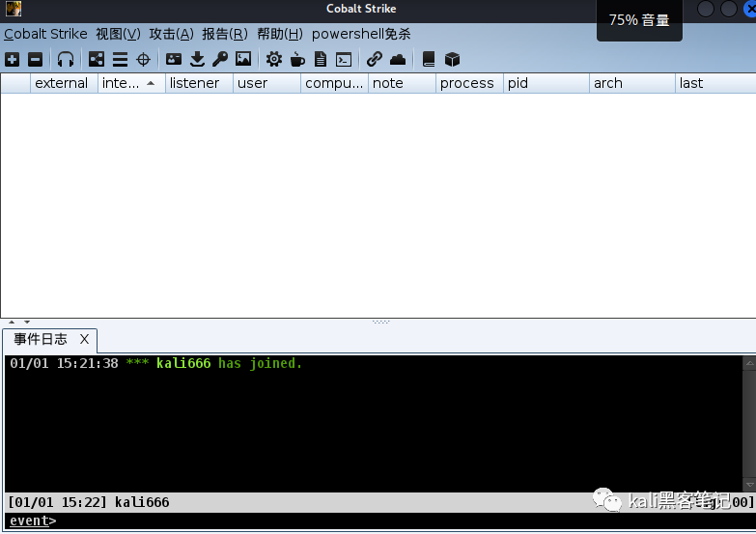The width and height of the screenshot is (756, 534).
Task: Click the 75% 音量 volume popup
Action: pyautogui.click(x=639, y=20)
